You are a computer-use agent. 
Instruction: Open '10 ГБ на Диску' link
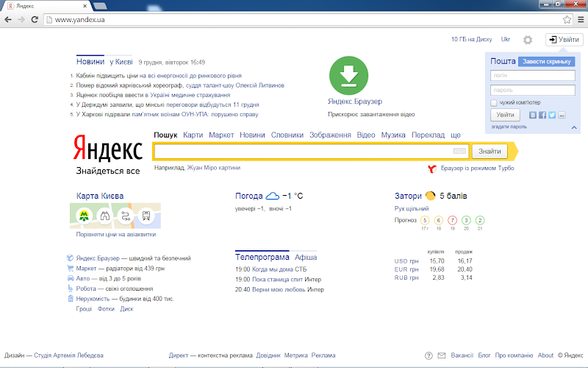471,39
